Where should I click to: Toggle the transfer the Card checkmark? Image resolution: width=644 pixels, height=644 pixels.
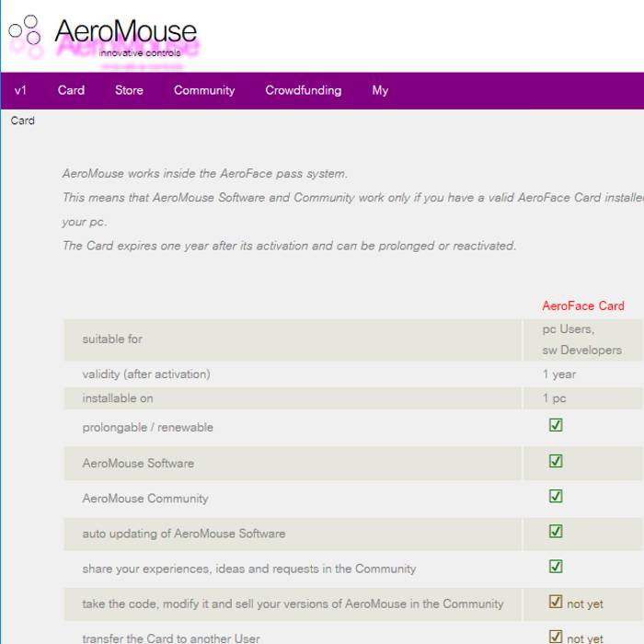point(556,637)
